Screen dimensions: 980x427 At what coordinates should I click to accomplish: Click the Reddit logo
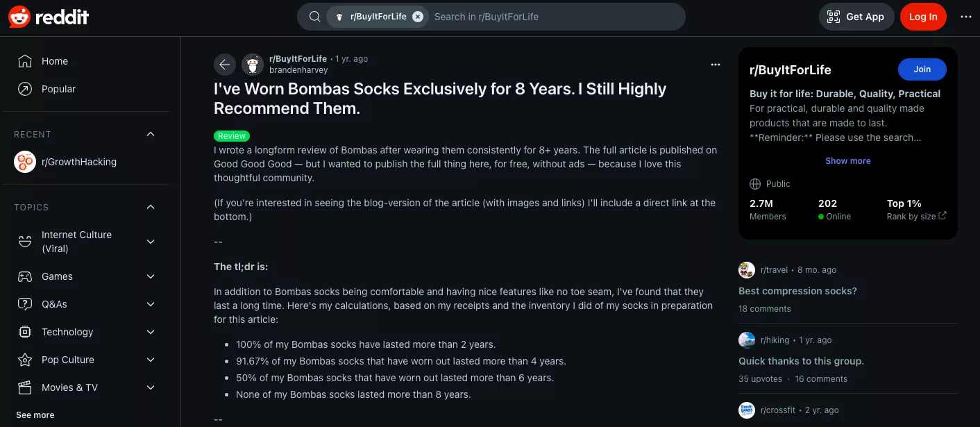49,17
